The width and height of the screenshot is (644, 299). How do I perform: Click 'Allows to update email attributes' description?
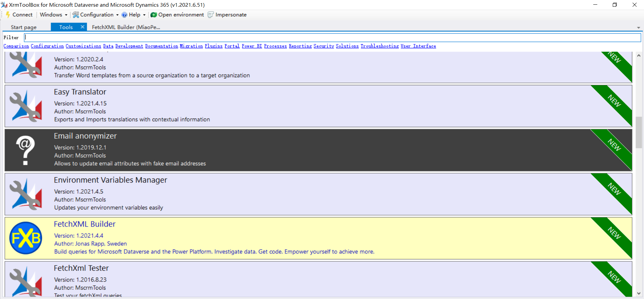pos(130,163)
